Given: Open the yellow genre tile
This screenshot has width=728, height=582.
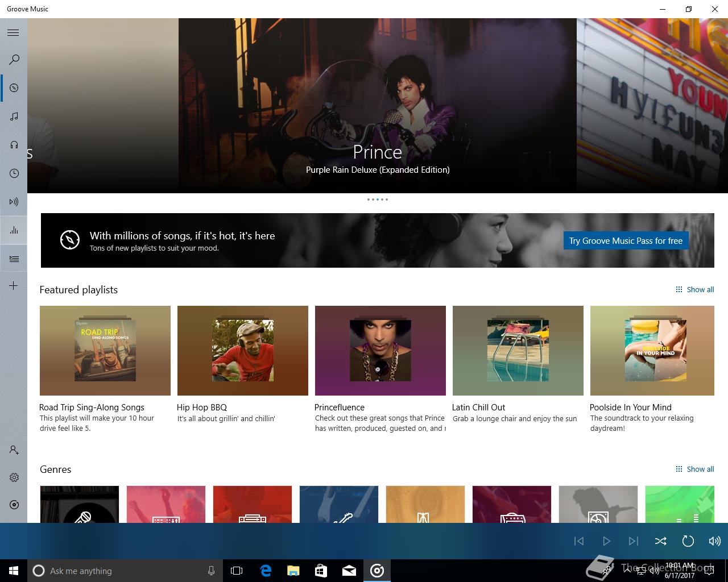Looking at the screenshot, I should click(425, 504).
